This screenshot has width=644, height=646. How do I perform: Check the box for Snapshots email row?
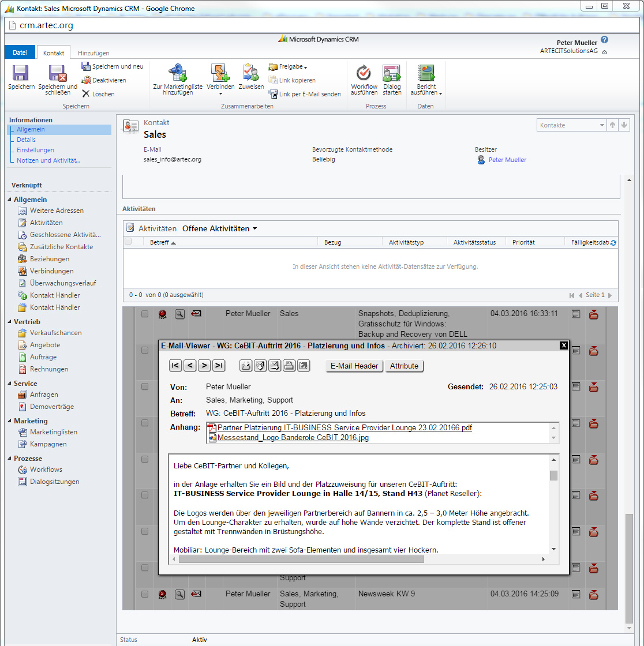[x=145, y=314]
